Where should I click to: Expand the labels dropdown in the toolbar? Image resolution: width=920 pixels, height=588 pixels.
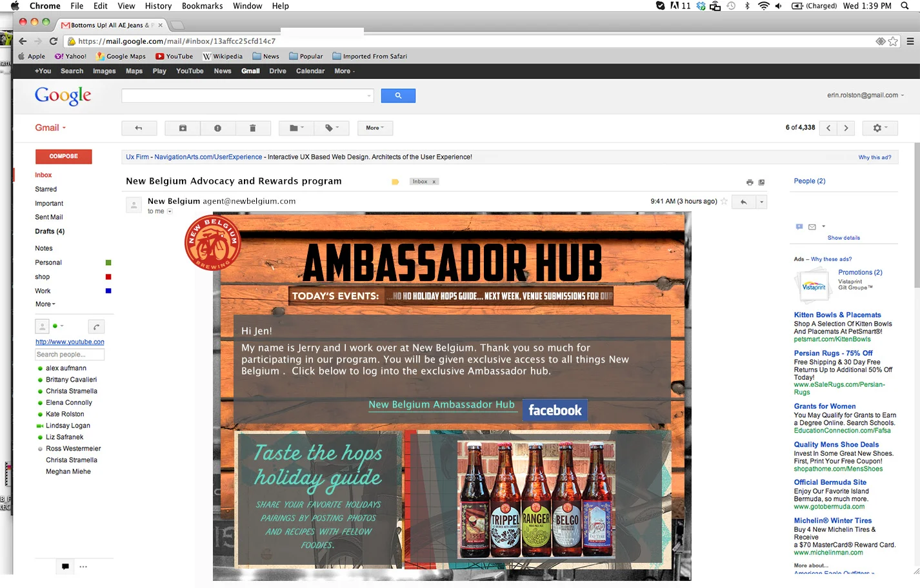point(332,128)
